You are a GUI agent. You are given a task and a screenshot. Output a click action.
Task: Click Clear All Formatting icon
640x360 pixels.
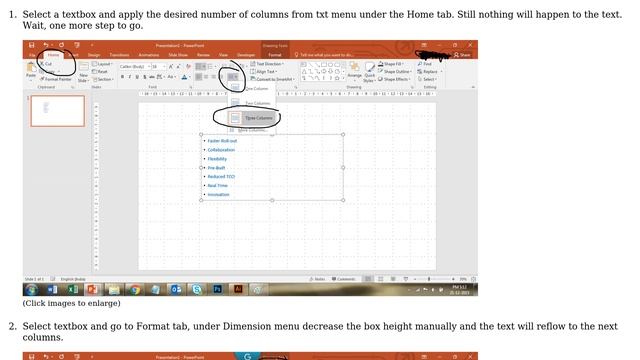tap(188, 66)
